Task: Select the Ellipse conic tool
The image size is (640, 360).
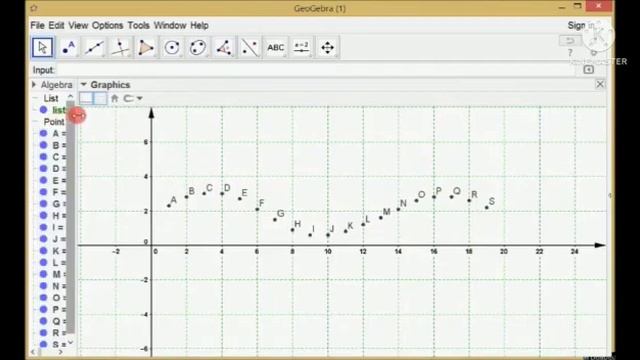Action: point(198,47)
